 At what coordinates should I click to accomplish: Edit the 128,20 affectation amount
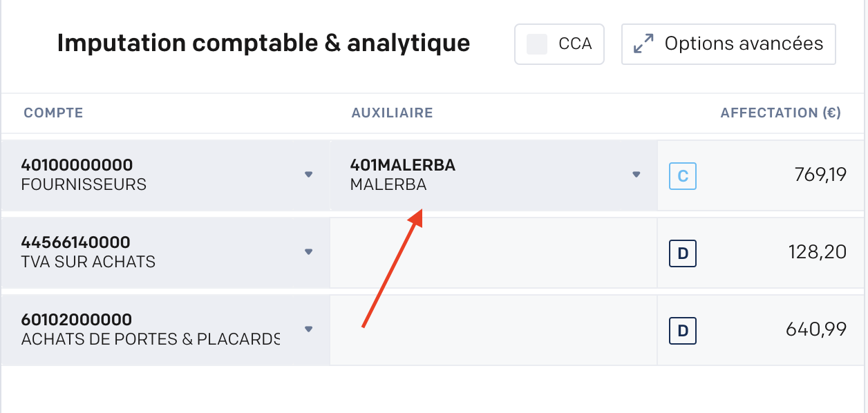[x=818, y=253]
